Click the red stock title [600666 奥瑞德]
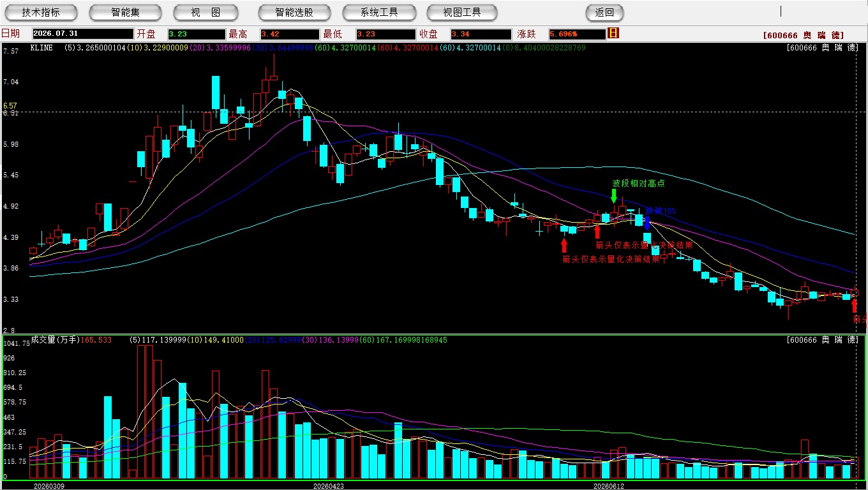Image resolution: width=868 pixels, height=490 pixels. pos(804,35)
